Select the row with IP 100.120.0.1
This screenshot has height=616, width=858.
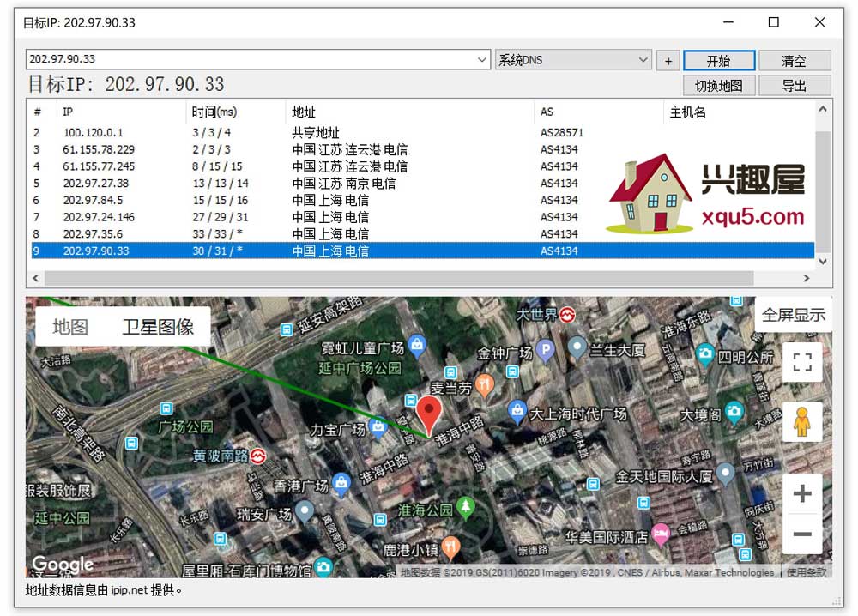[x=422, y=132]
